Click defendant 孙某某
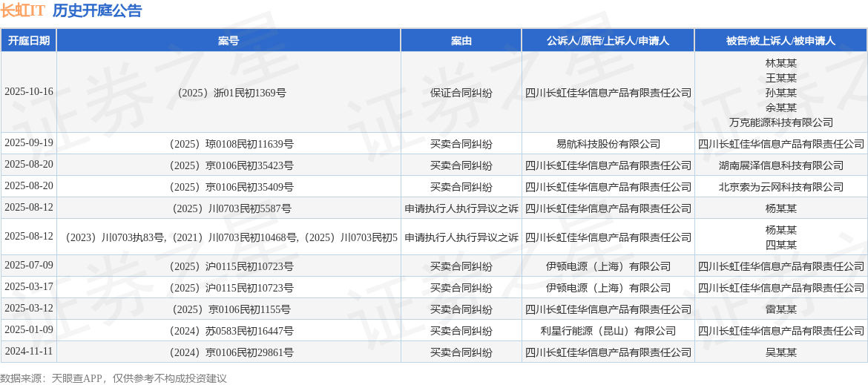The width and height of the screenshot is (868, 385). coord(781,93)
